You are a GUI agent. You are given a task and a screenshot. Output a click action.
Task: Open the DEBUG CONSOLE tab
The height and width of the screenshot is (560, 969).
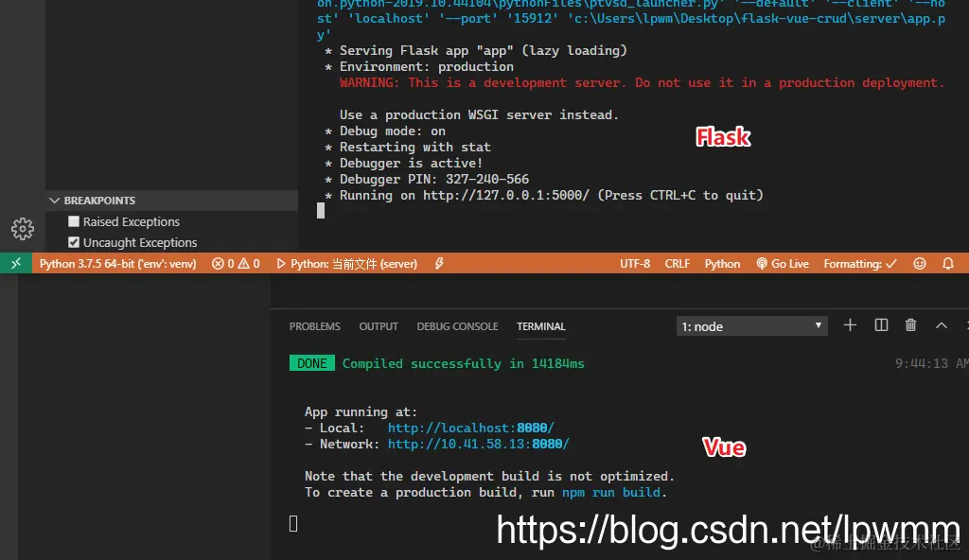click(x=457, y=326)
